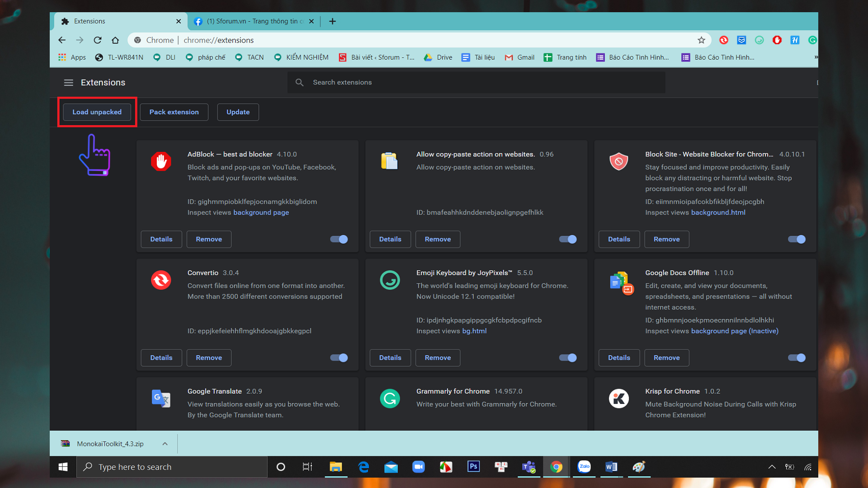Open Emoji Keyboard bg.html link
The height and width of the screenshot is (488, 868).
point(474,331)
